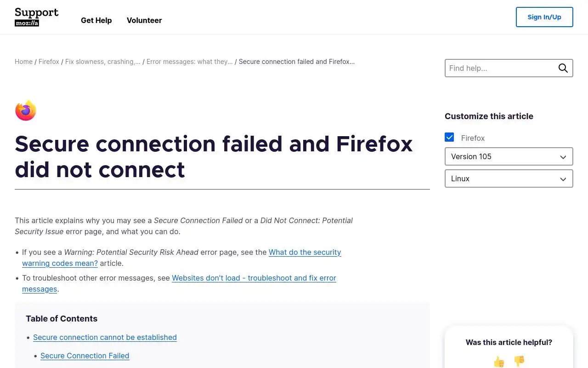Focus the Find help search field
Screen dimensions: 588x368
pyautogui.click(x=500, y=68)
